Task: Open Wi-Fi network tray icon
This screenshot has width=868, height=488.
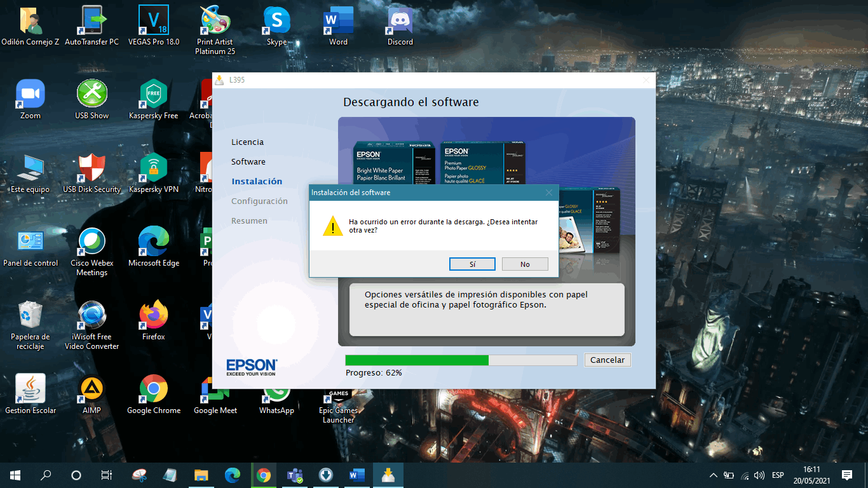Action: [745, 475]
